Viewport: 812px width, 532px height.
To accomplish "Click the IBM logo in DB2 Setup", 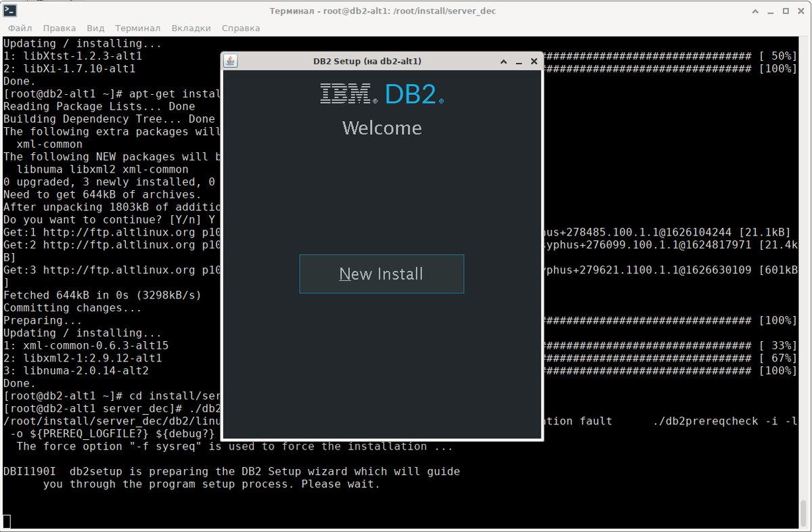I will coord(348,94).
